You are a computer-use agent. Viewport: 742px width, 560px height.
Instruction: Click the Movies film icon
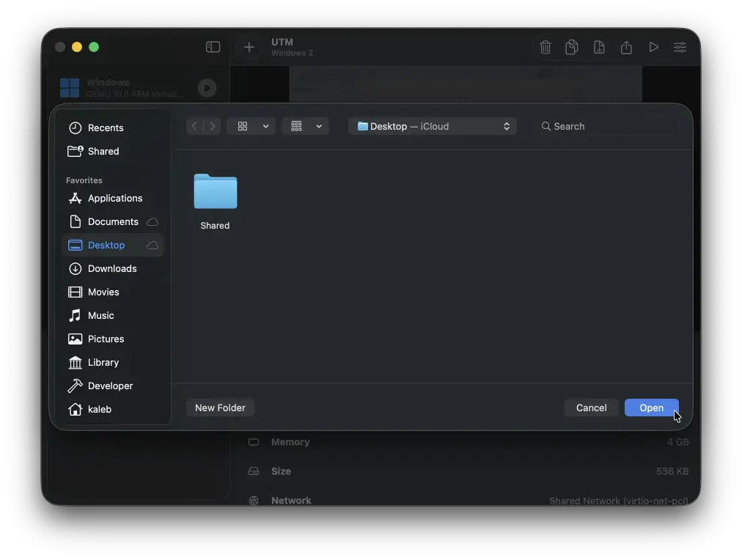tap(76, 292)
